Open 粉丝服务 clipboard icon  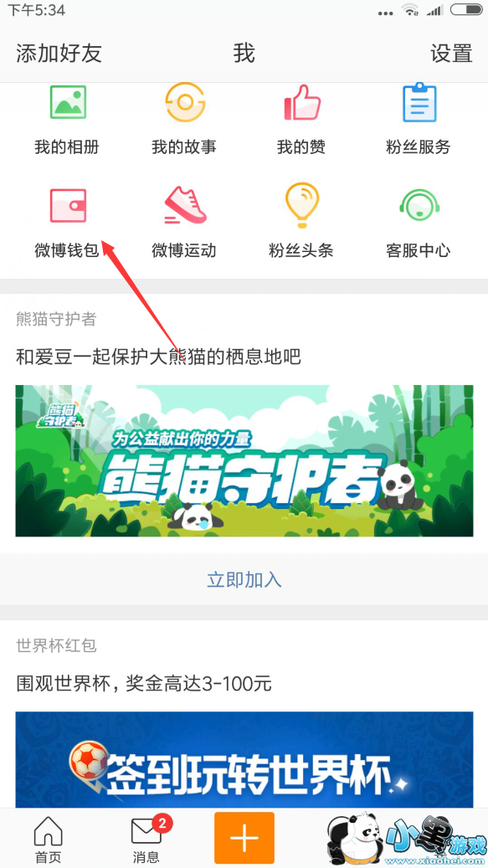[x=419, y=102]
